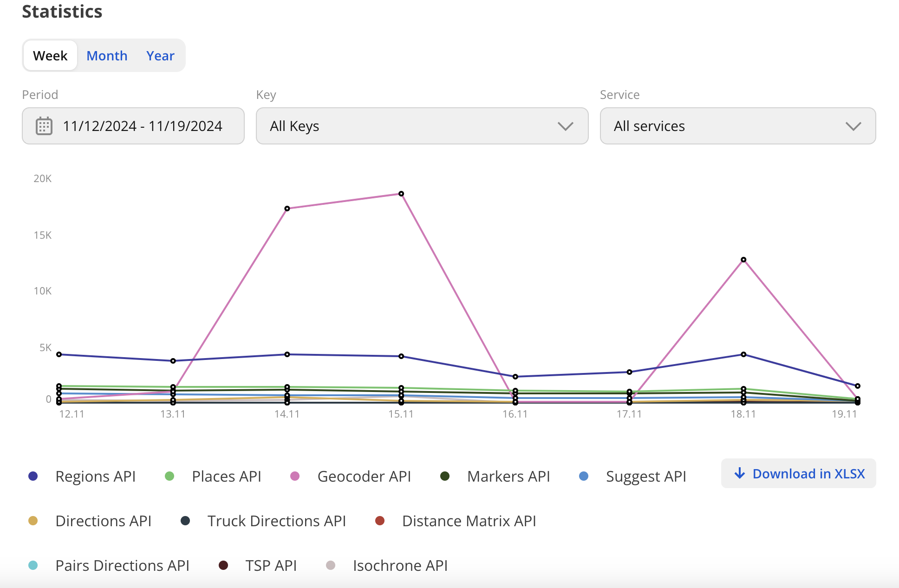Toggle Places API legend dot

(169, 476)
